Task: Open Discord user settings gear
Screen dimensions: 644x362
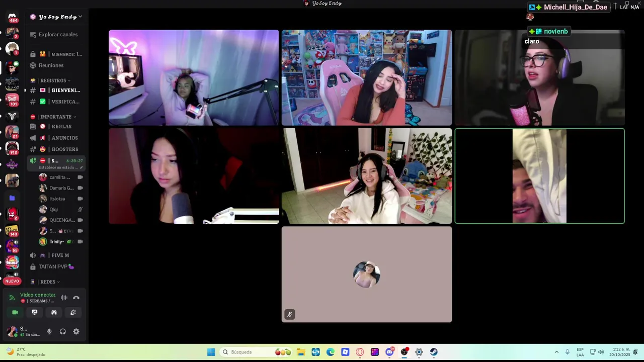Action: click(x=76, y=331)
